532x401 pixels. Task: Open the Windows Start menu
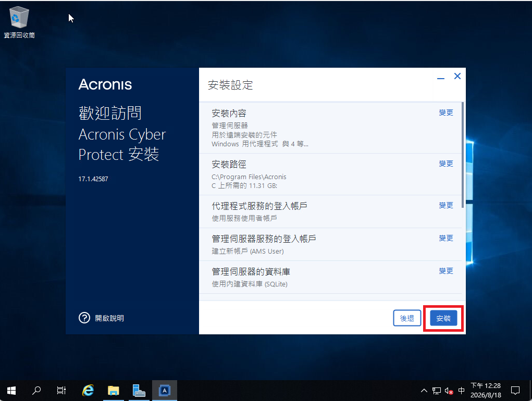tap(11, 391)
